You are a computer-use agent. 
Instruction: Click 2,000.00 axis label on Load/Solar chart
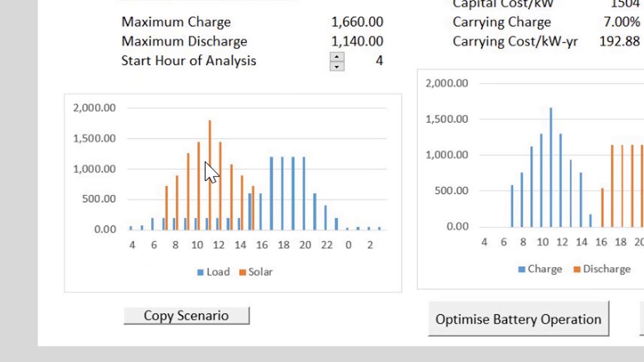[95, 108]
